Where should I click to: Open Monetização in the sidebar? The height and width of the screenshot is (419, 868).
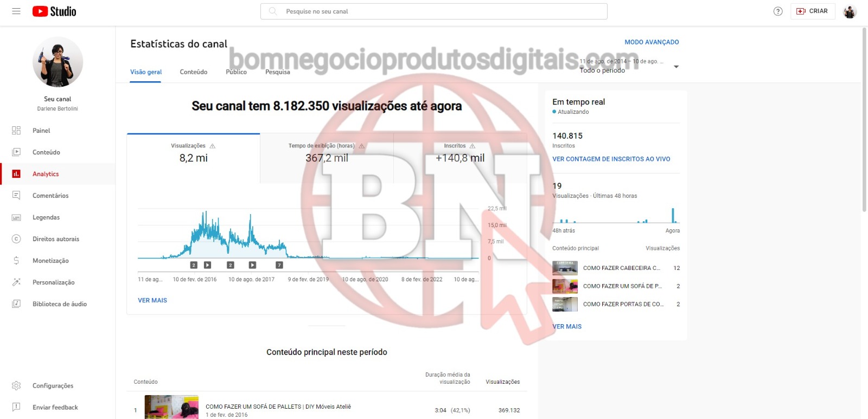(x=50, y=261)
